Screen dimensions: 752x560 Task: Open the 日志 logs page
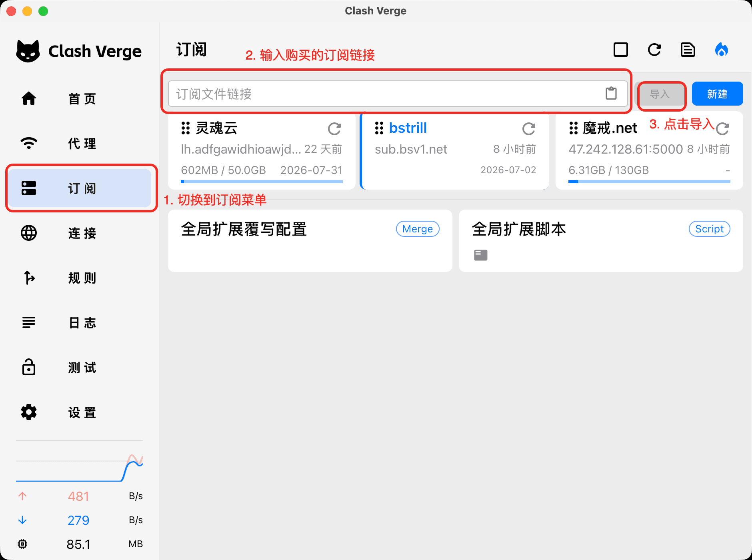(x=80, y=322)
